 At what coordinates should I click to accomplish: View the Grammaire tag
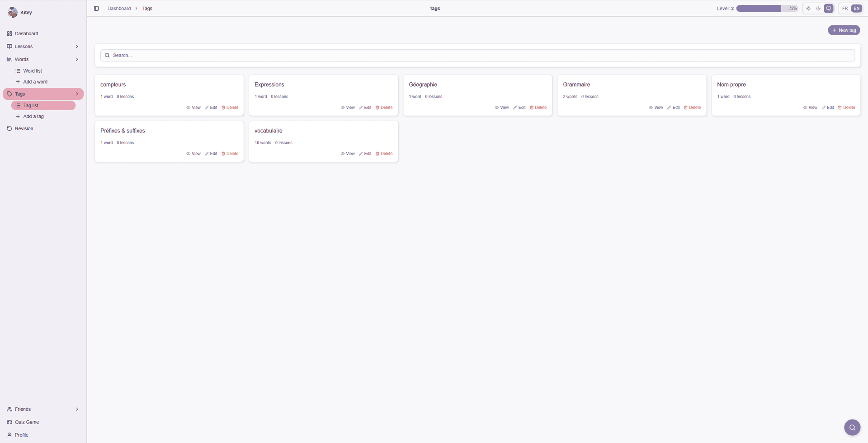656,108
